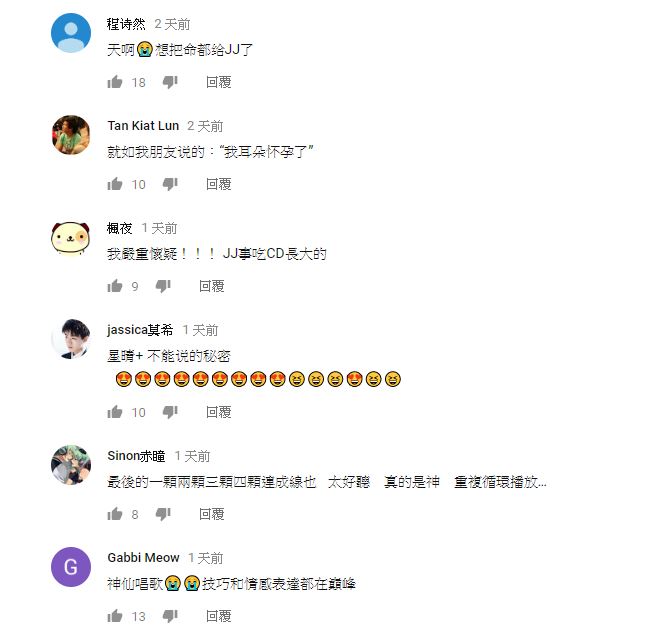Like jassica其希's comment
Screen dimensions: 653x638
click(x=115, y=412)
